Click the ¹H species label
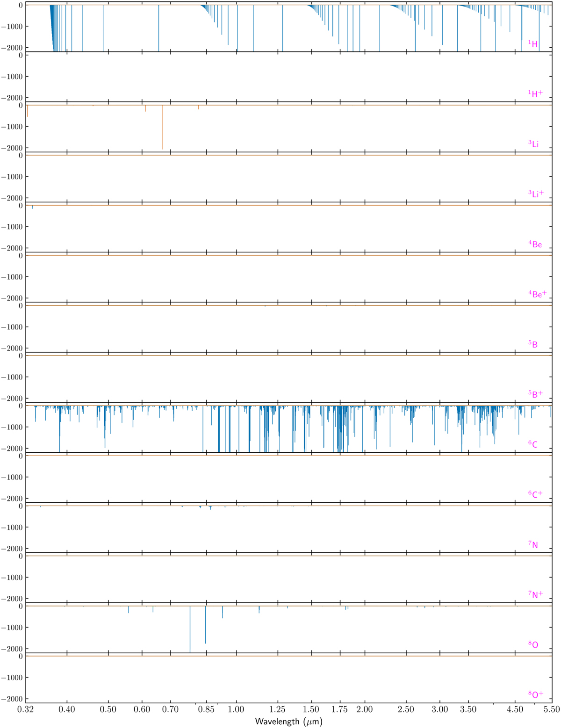This screenshot has height=728, width=561. click(533, 44)
